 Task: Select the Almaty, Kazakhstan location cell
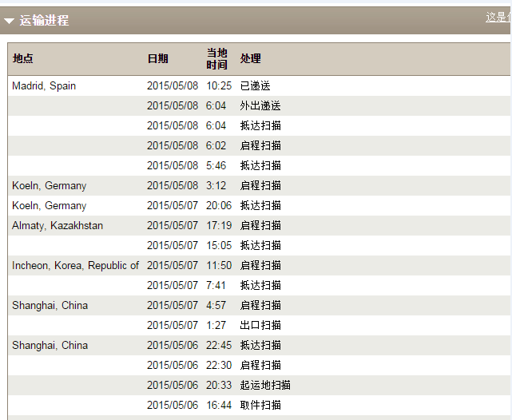click(x=58, y=226)
